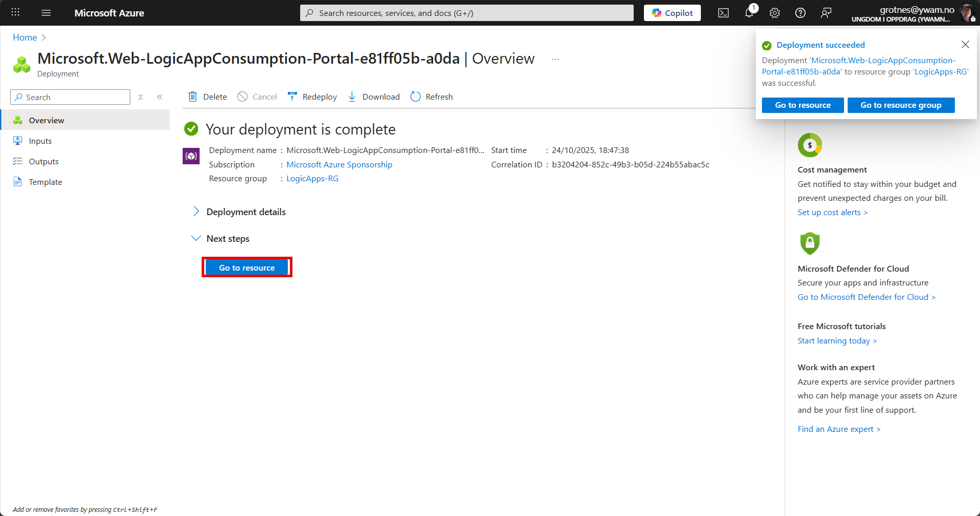Click the green deployment complete checkmark

tap(191, 128)
